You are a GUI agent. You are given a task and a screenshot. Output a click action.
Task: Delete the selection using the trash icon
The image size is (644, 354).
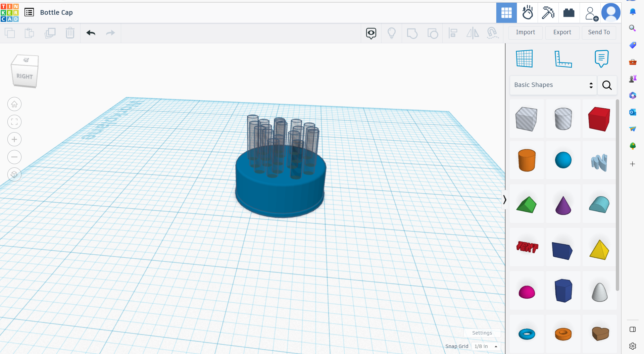coord(70,33)
